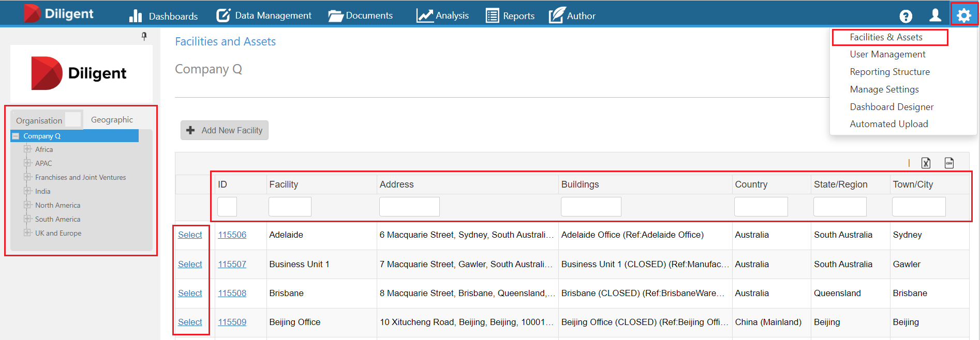This screenshot has width=980, height=340.
Task: Click the State/Region filter box
Action: [840, 207]
